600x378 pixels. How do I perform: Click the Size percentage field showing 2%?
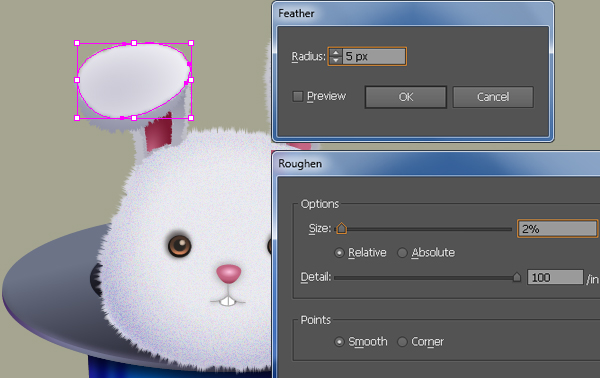click(x=557, y=229)
